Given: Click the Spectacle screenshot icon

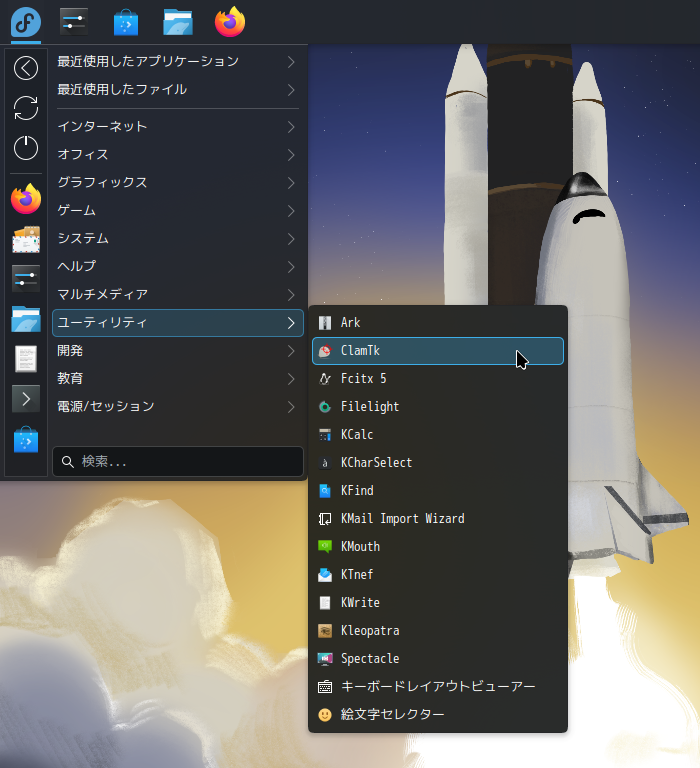Looking at the screenshot, I should pyautogui.click(x=325, y=659).
